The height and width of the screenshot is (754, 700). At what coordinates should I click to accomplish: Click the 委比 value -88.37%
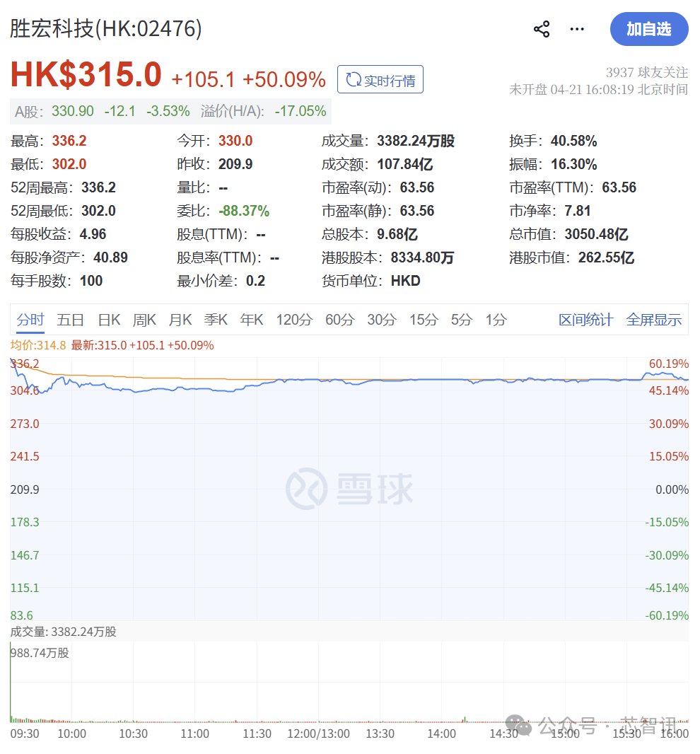pos(244,211)
